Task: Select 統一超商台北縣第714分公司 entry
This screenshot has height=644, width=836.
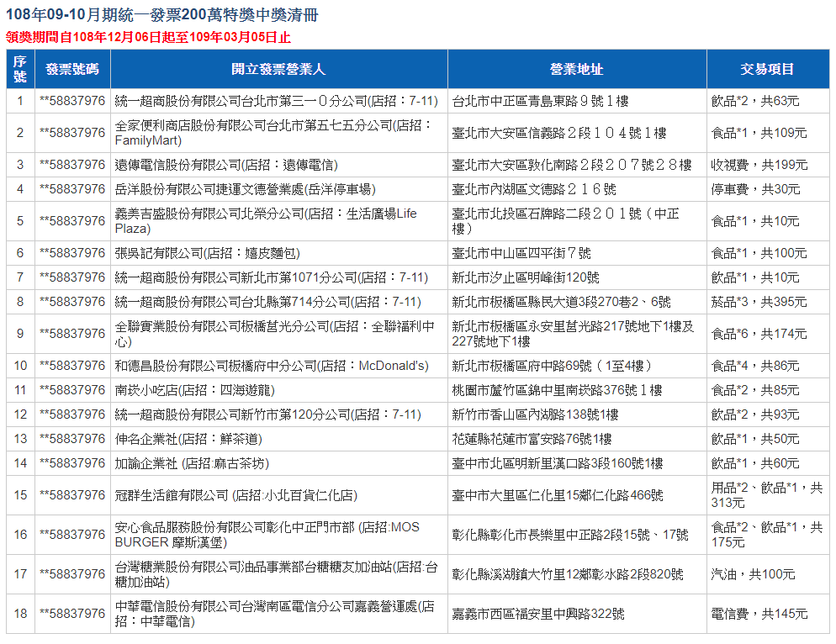Action: (x=268, y=303)
